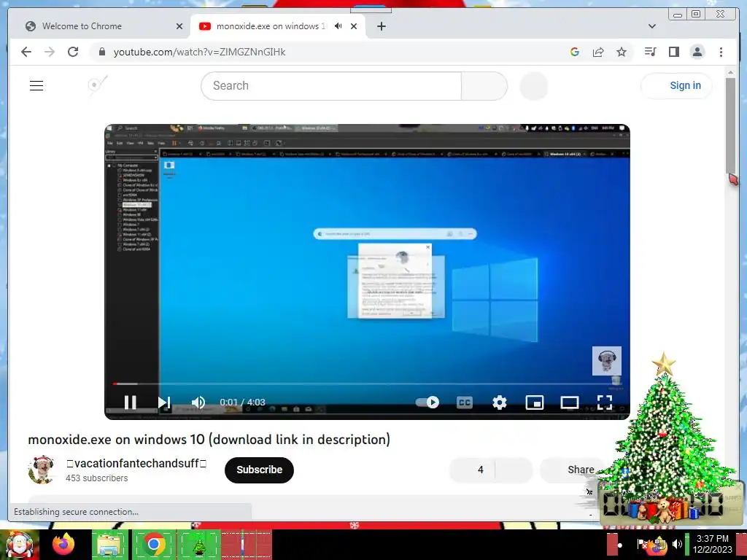
Task: Toggle closed captions with CC button
Action: tap(465, 402)
